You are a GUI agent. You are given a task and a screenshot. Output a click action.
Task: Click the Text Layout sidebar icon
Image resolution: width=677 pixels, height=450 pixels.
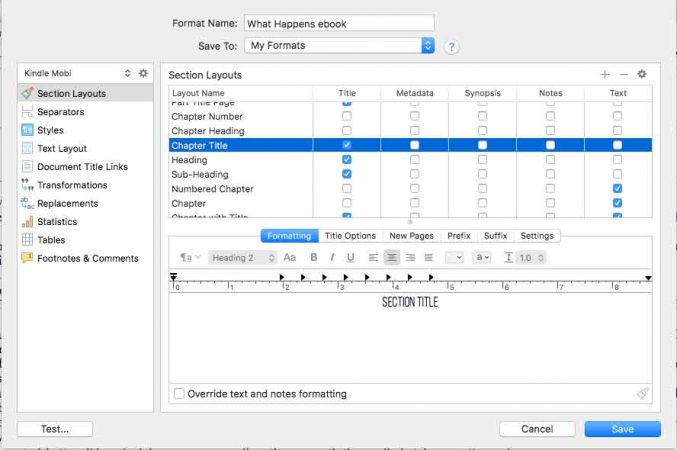pyautogui.click(x=27, y=148)
